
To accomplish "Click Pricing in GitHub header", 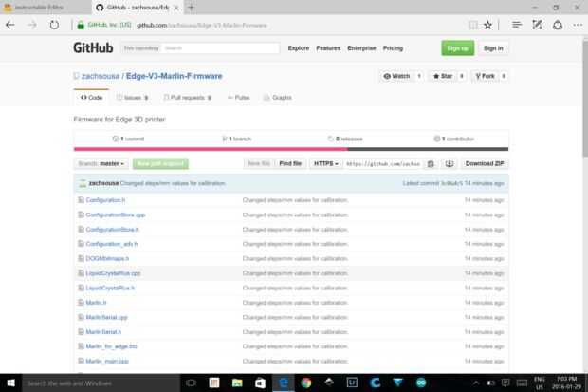I will click(x=393, y=48).
